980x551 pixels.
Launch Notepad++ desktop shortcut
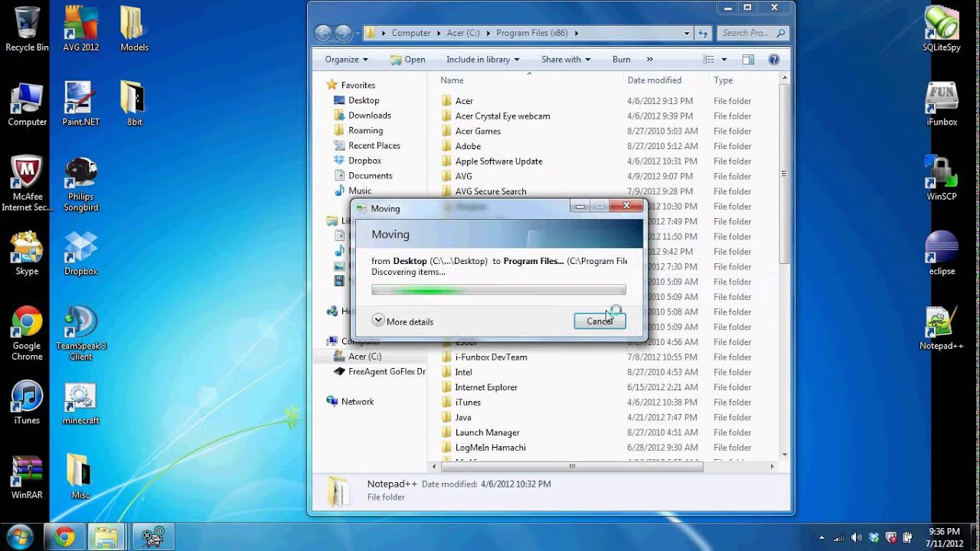click(x=942, y=328)
